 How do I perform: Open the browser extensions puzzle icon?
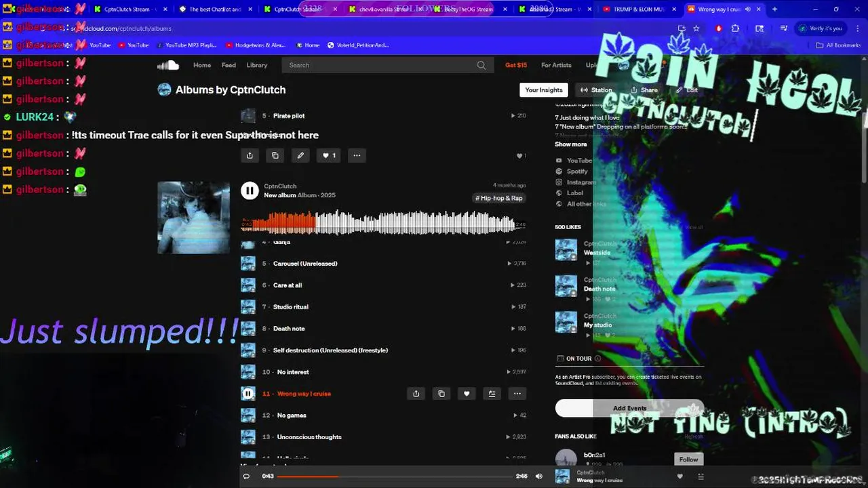point(736,28)
